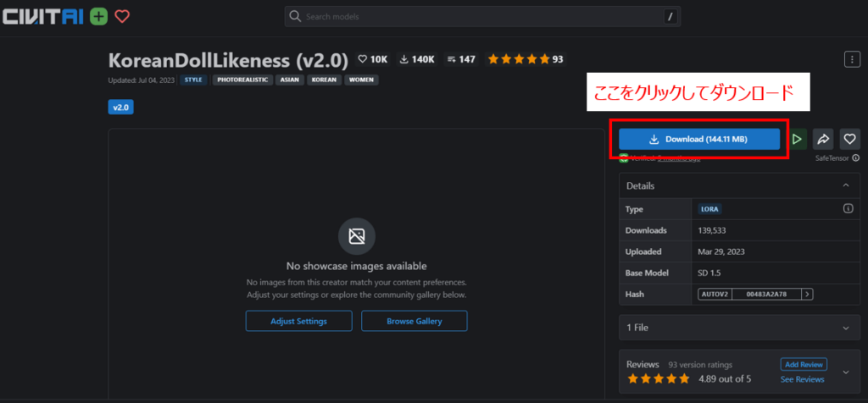Focus the Search models field
Viewport: 868px width, 403px height.
[482, 17]
